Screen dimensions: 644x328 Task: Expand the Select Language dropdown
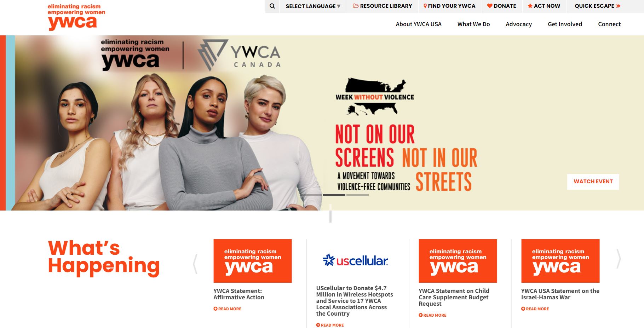tap(313, 6)
